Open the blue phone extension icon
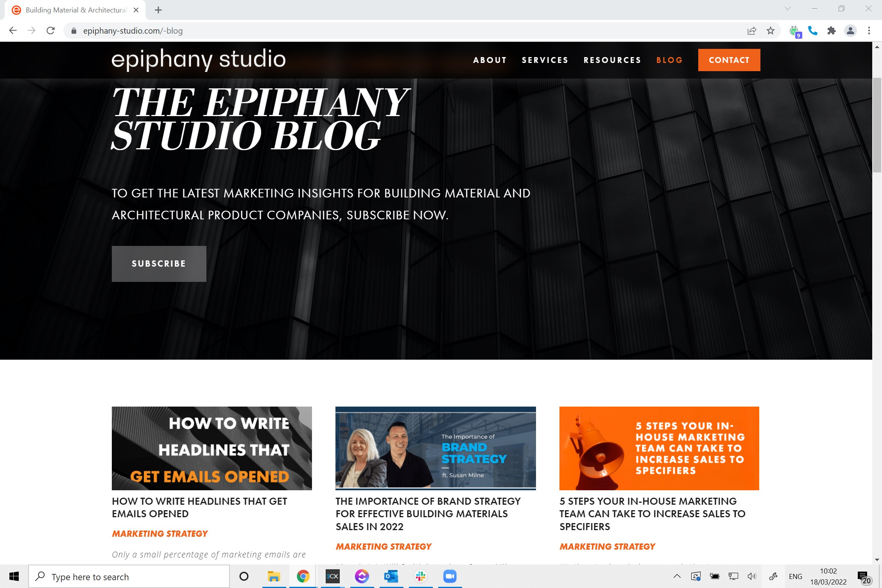Screen dimensions: 882x588 813,30
